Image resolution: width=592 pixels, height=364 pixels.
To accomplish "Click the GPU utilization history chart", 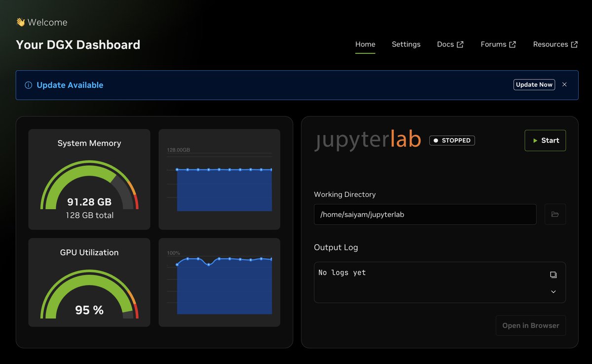I will [x=220, y=283].
